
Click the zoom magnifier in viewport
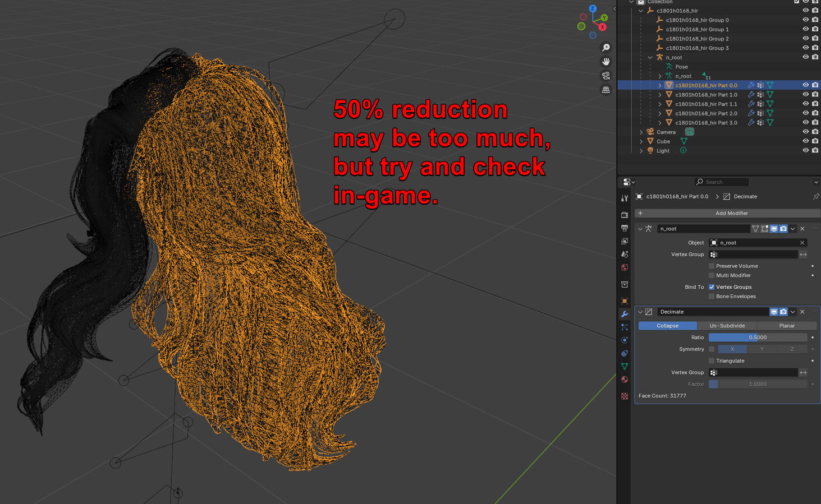point(606,48)
